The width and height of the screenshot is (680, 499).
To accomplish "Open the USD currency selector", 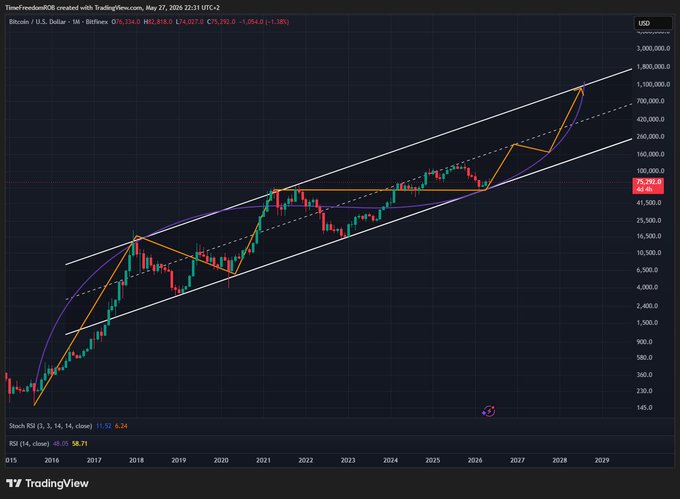I will tap(652, 23).
